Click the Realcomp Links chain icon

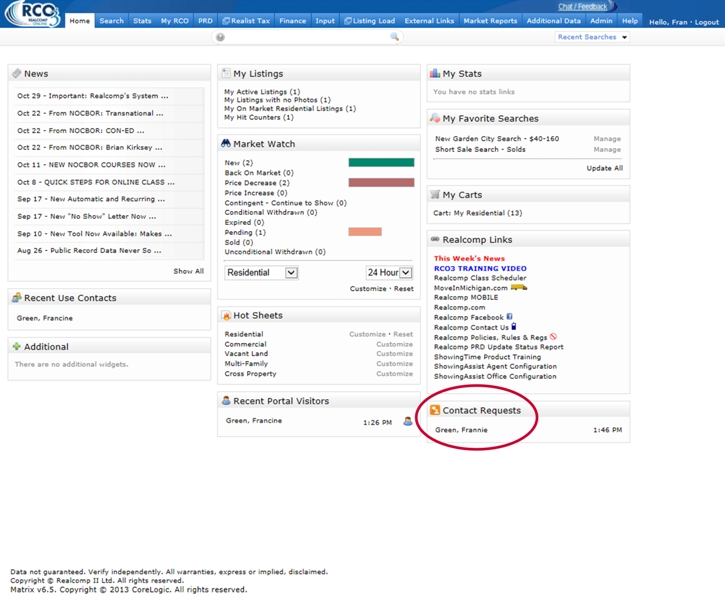tap(435, 239)
